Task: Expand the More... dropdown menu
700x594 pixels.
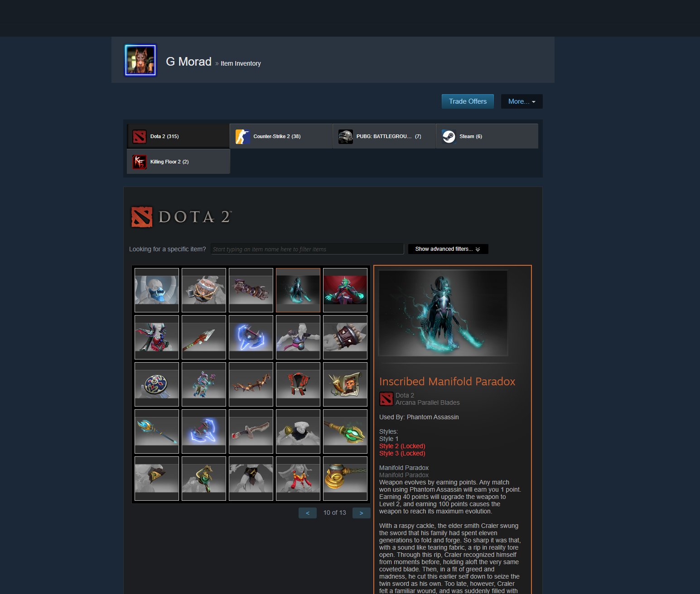Action: (521, 101)
